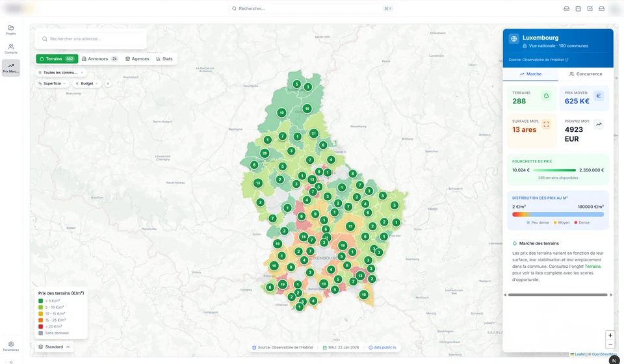Click the bell icon in Terrains card
Screen dimensions: 624x364
pyautogui.click(x=547, y=96)
